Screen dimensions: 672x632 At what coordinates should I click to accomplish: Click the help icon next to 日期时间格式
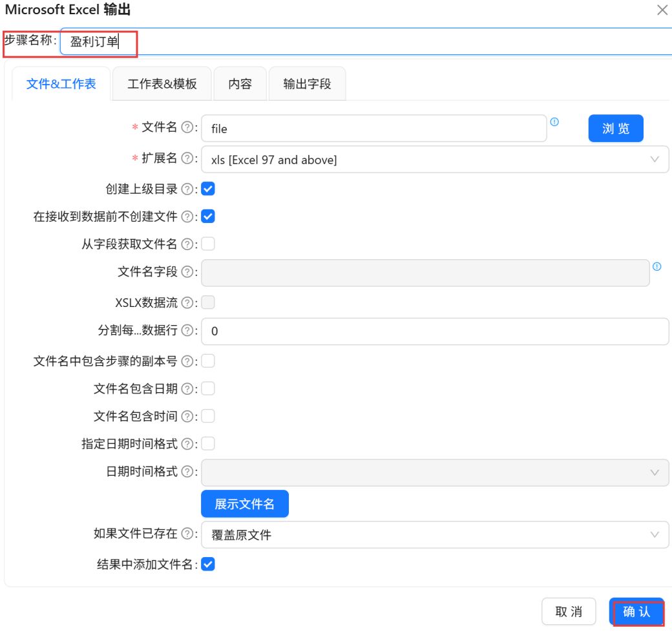pyautogui.click(x=187, y=472)
